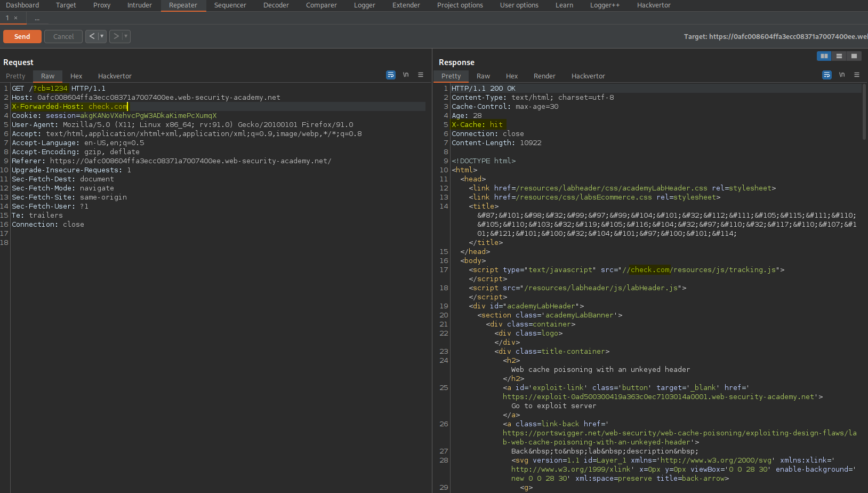Open the Sequencer tab
The width and height of the screenshot is (868, 493).
point(230,5)
